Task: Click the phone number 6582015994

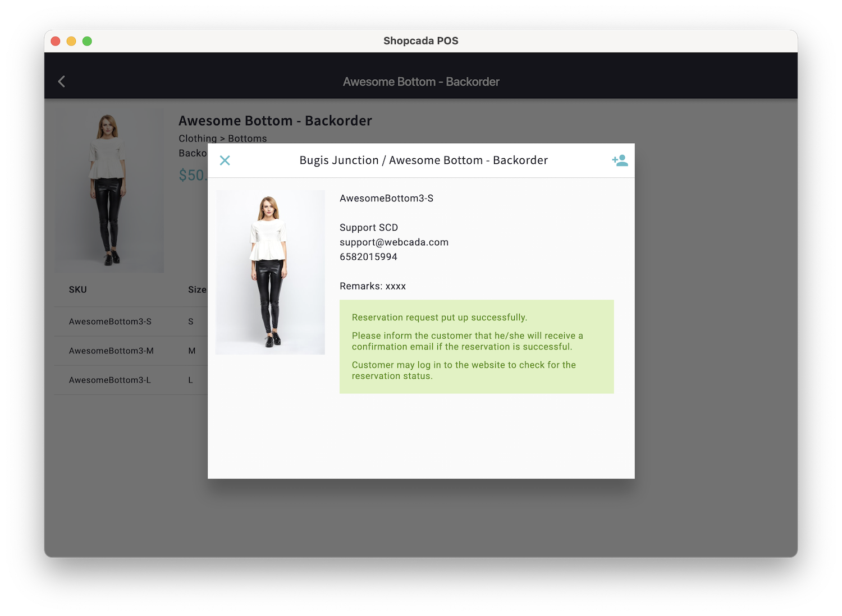Action: (368, 256)
